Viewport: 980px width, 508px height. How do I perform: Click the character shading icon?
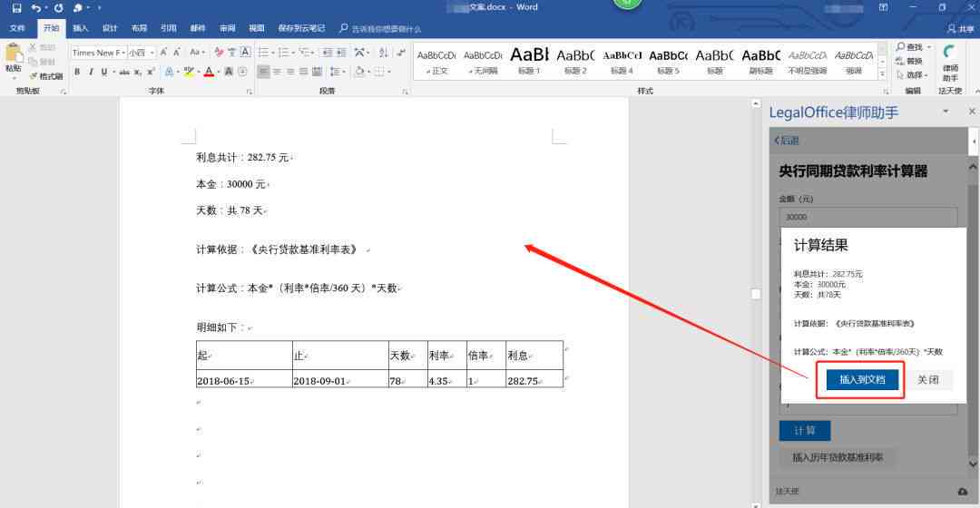[x=229, y=72]
